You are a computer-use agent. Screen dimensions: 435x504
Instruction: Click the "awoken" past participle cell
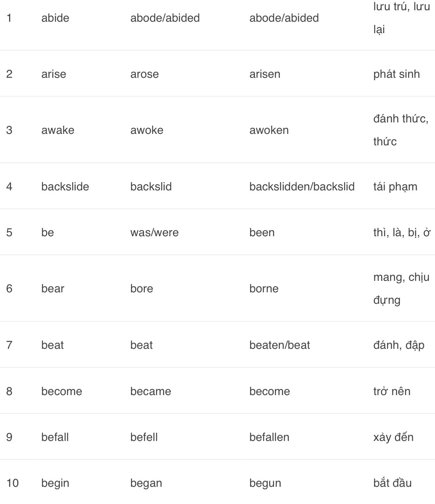click(269, 130)
